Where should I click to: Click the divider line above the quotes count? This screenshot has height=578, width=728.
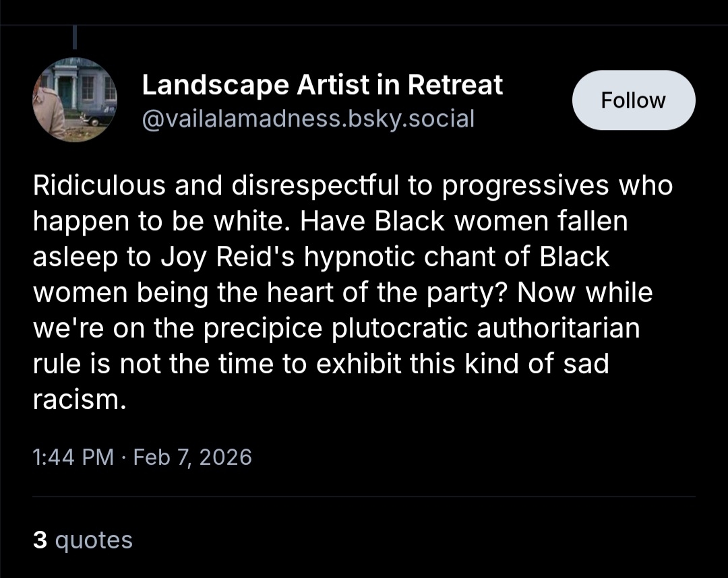pyautogui.click(x=364, y=496)
